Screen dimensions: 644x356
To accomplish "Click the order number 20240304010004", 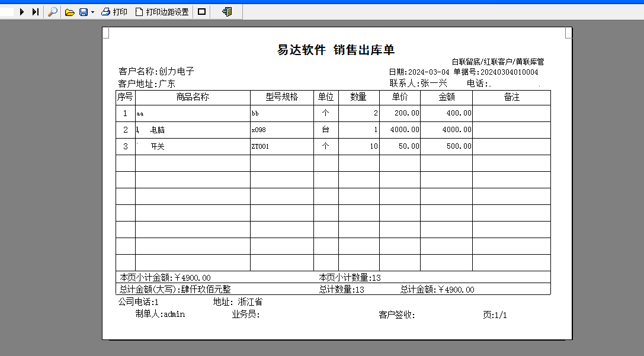I will click(x=510, y=72).
